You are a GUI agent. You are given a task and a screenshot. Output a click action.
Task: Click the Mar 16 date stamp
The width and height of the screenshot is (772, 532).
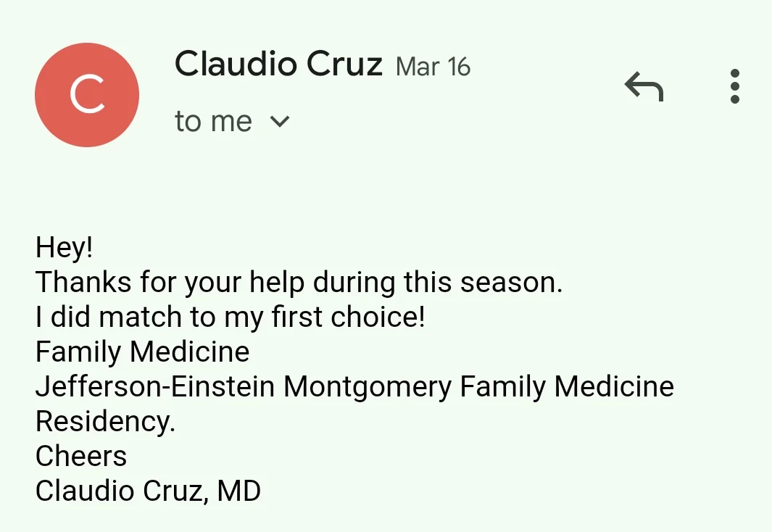point(433,67)
